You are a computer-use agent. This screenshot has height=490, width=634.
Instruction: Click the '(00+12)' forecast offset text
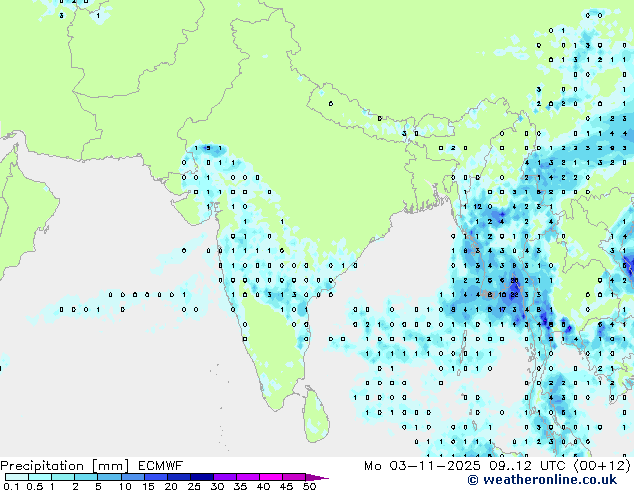point(602,466)
